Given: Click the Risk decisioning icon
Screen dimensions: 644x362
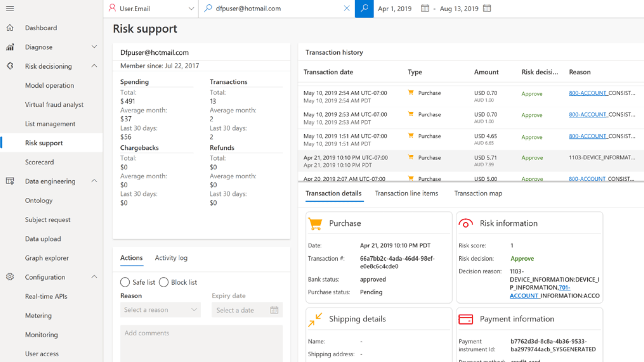Looking at the screenshot, I should pyautogui.click(x=10, y=66).
